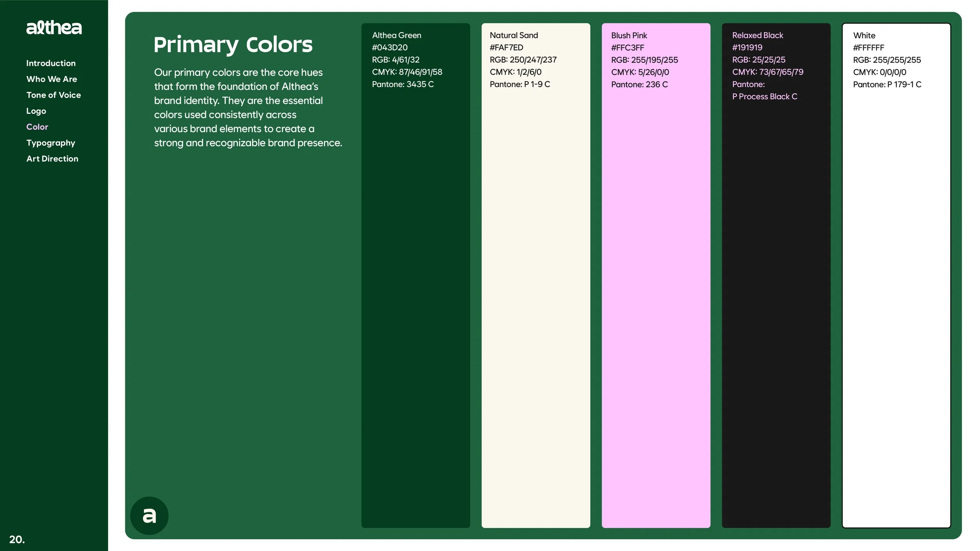The height and width of the screenshot is (551, 980).
Task: Go to Who We Are section
Action: [52, 79]
